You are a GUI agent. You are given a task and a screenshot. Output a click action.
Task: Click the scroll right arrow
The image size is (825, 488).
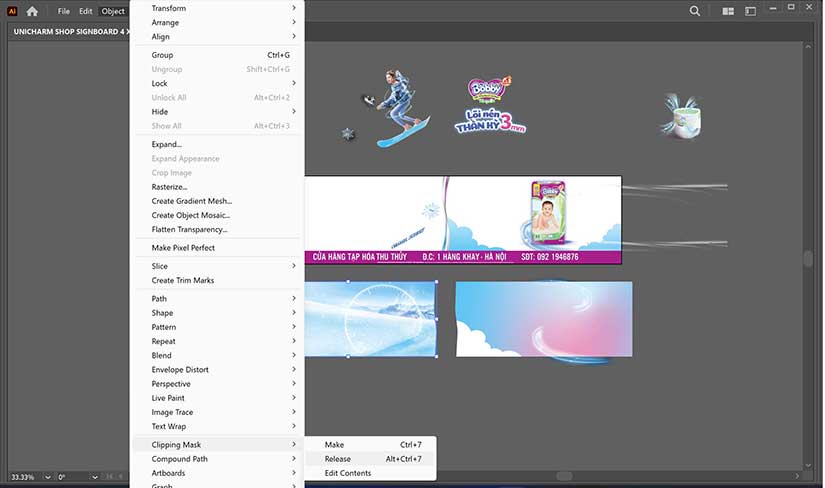[797, 476]
